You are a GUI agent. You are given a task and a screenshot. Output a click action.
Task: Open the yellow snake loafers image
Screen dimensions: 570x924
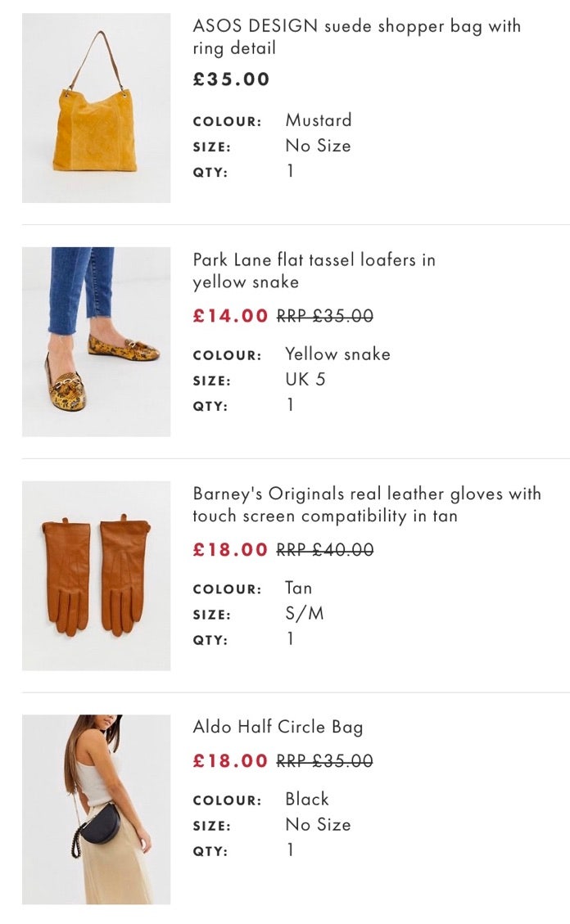pyautogui.click(x=96, y=341)
